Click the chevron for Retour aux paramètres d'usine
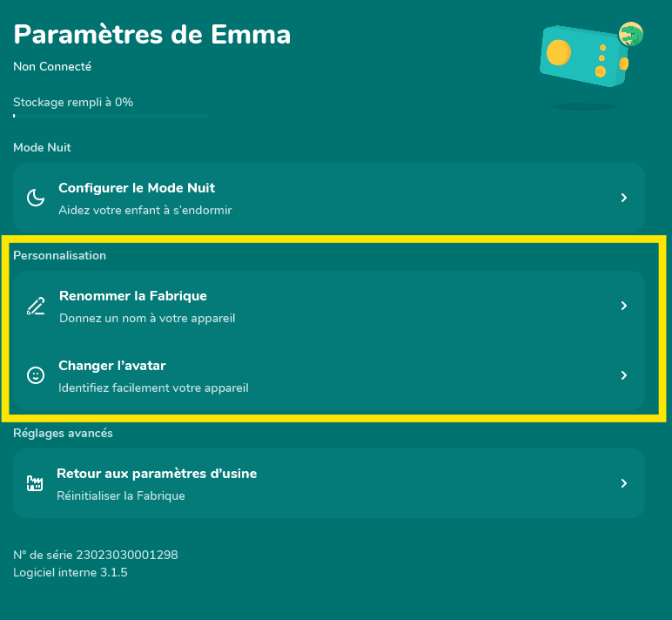 tap(623, 483)
